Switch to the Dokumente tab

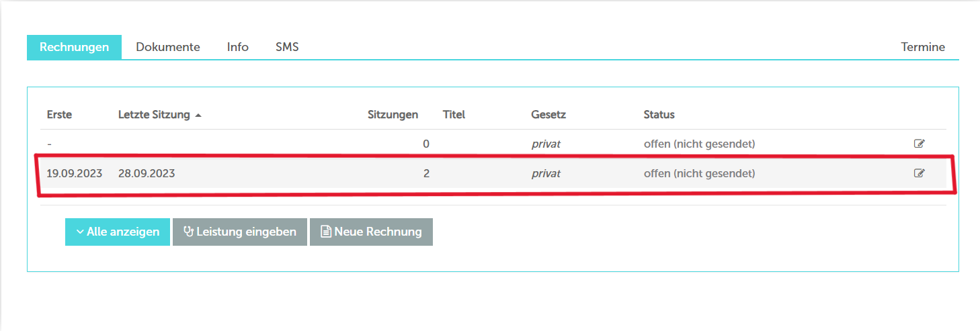click(x=168, y=47)
